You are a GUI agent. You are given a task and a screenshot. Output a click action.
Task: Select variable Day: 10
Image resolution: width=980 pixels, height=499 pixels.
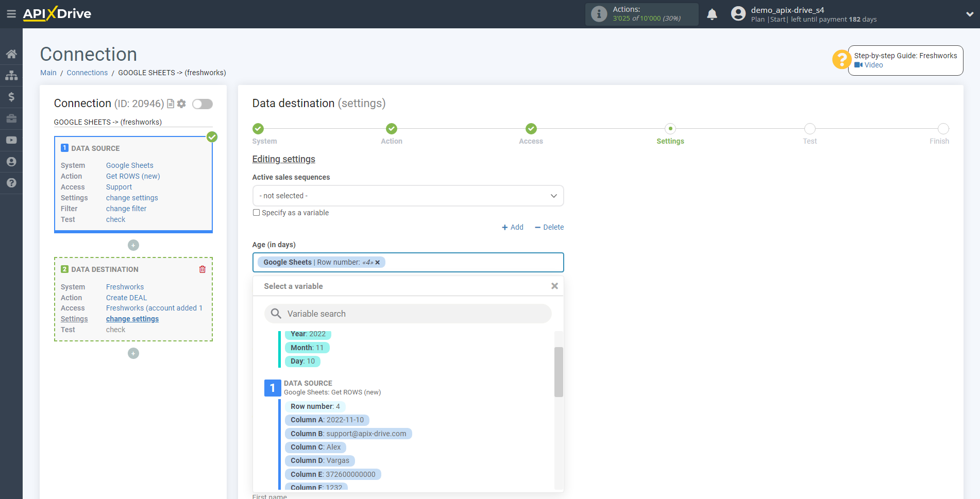point(302,361)
